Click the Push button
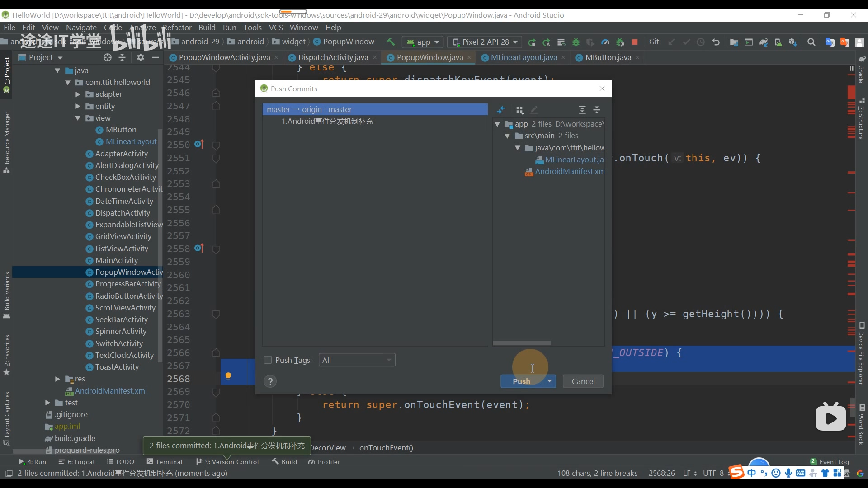 coord(521,381)
